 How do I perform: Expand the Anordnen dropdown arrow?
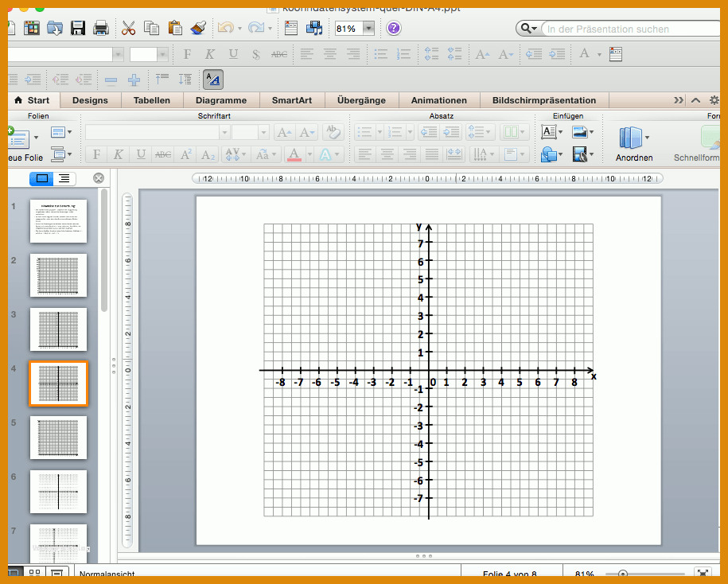tap(647, 138)
